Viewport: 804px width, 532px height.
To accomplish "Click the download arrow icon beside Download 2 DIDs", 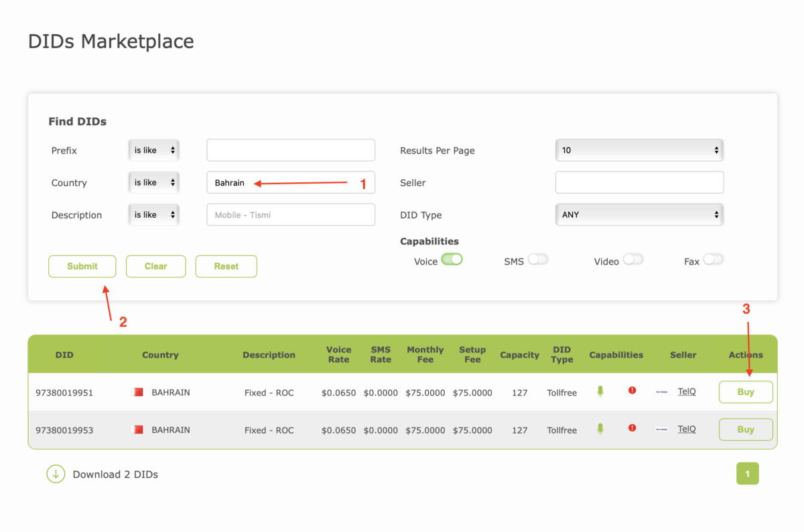I will tap(56, 474).
